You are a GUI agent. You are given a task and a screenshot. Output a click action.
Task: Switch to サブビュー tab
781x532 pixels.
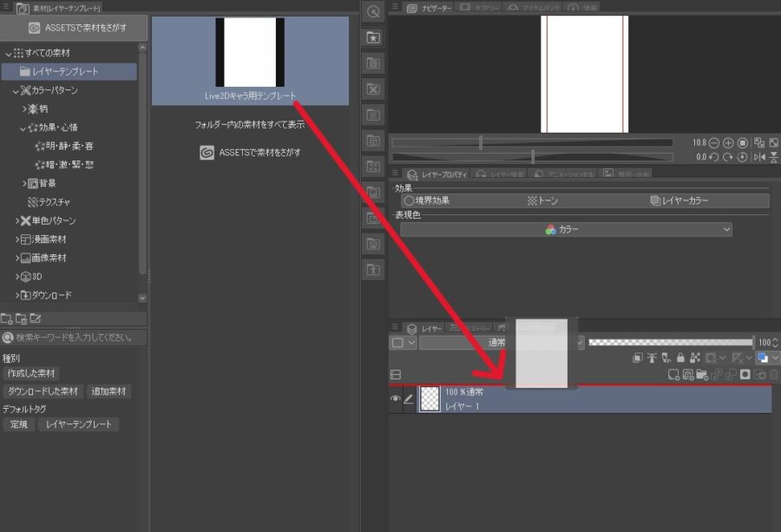pos(479,8)
